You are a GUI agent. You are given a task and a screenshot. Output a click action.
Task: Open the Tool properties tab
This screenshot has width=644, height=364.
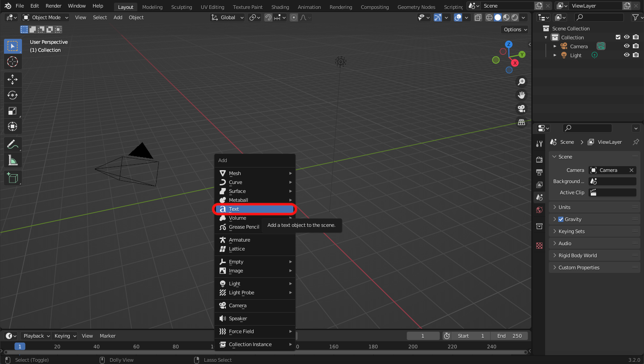pyautogui.click(x=539, y=143)
